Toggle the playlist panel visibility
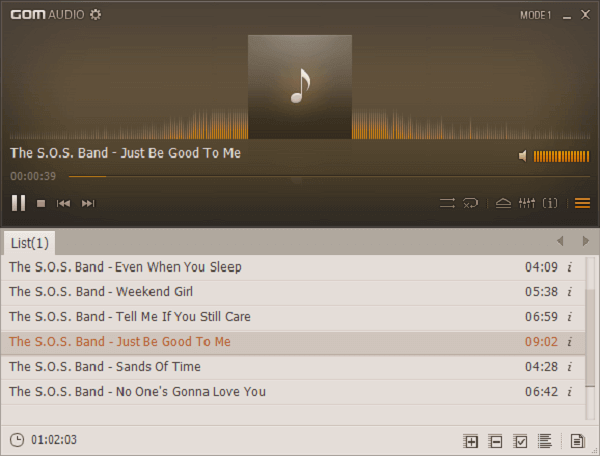Viewport: 600px width, 456px height. (x=582, y=203)
